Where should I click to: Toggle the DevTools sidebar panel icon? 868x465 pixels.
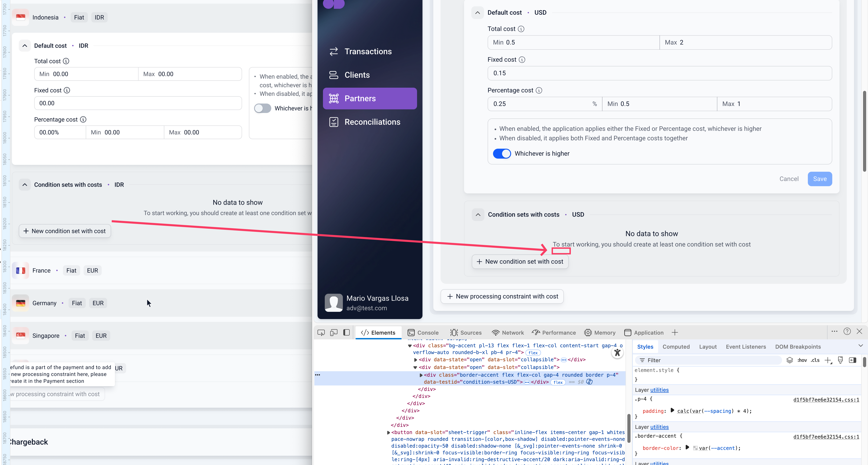[346, 333]
